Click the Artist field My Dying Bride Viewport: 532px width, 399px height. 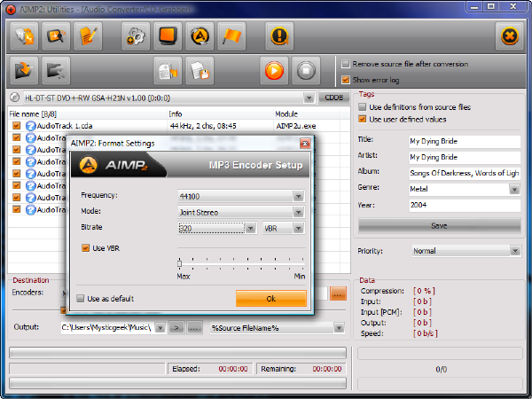[465, 158]
